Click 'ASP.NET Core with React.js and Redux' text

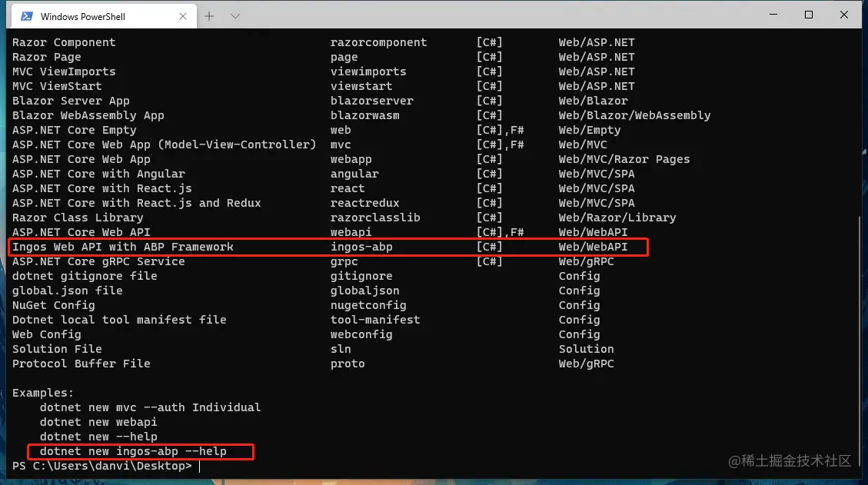(x=137, y=203)
